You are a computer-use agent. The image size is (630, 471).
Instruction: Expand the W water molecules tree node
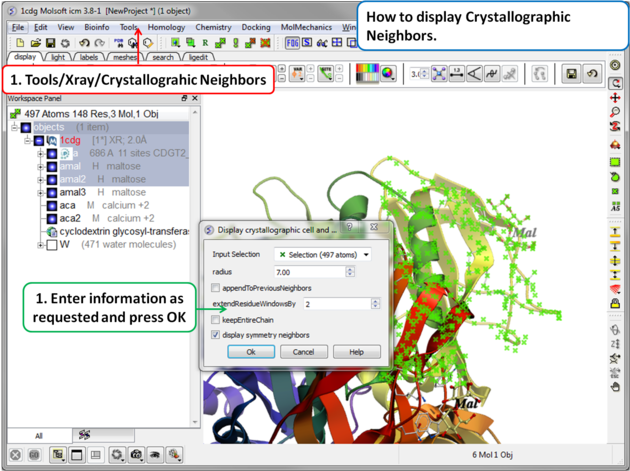(x=40, y=245)
